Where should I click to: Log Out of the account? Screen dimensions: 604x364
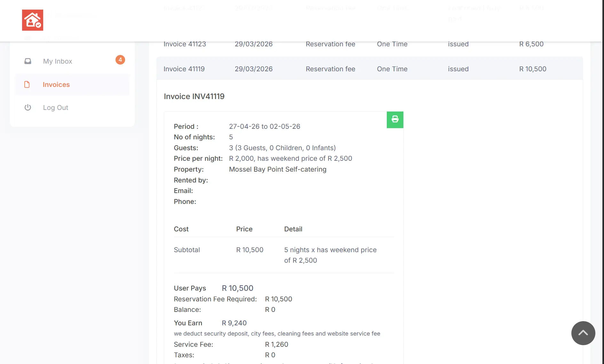(56, 108)
